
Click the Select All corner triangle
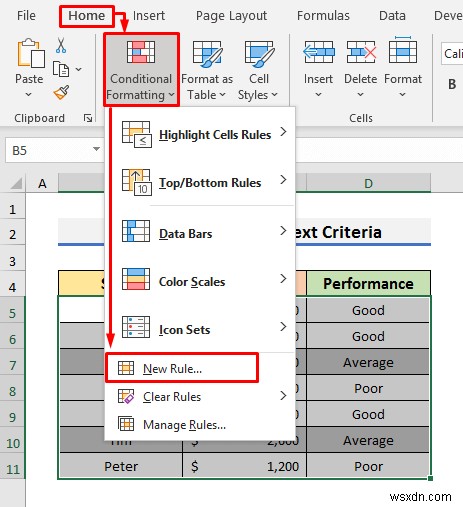[x=16, y=183]
